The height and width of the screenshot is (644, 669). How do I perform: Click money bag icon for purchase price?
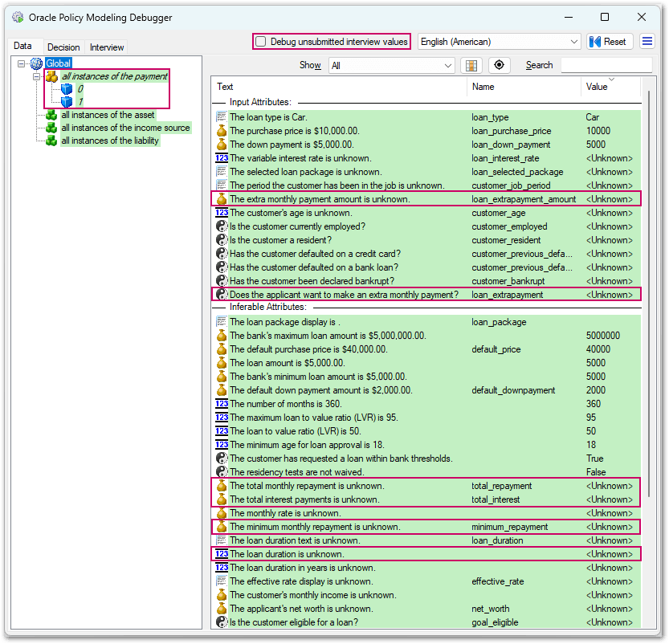[x=222, y=131]
